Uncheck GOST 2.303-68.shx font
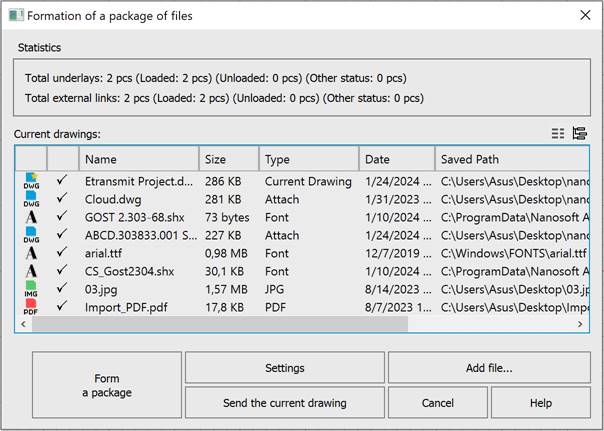The image size is (604, 431). [x=62, y=216]
